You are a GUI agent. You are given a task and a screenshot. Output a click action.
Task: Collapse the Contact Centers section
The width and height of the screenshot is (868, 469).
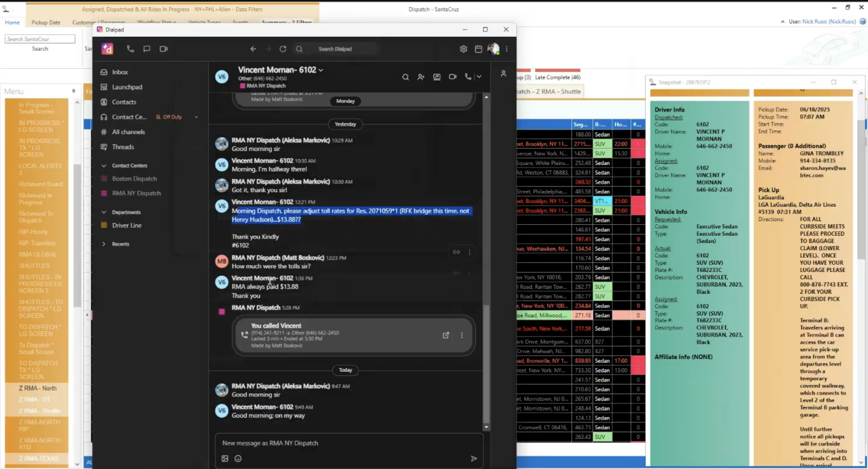(104, 166)
